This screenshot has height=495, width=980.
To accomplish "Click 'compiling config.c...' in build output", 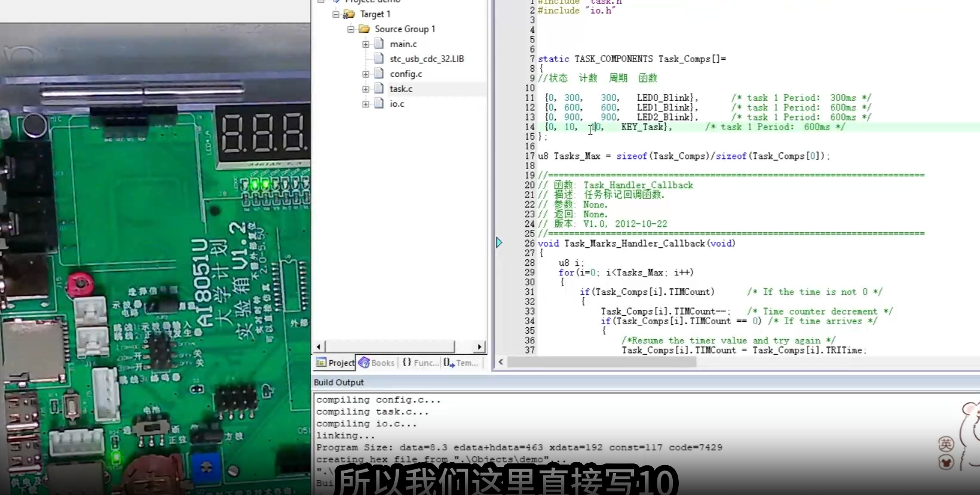I will (378, 400).
